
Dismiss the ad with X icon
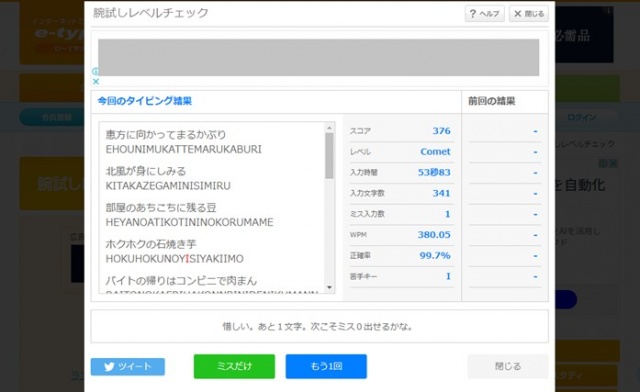[x=96, y=81]
